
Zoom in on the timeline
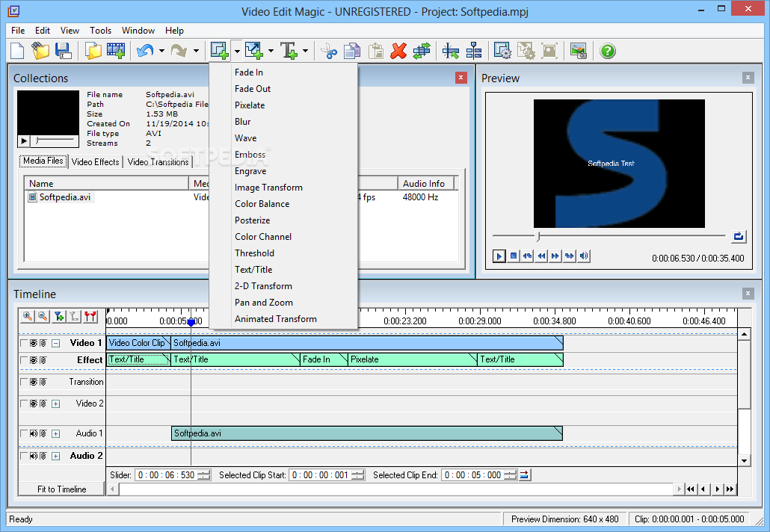coord(28,317)
